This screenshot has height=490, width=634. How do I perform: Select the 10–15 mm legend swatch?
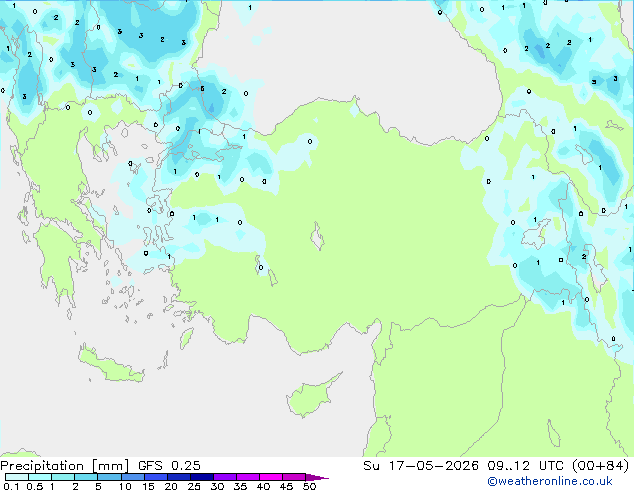pos(132,477)
